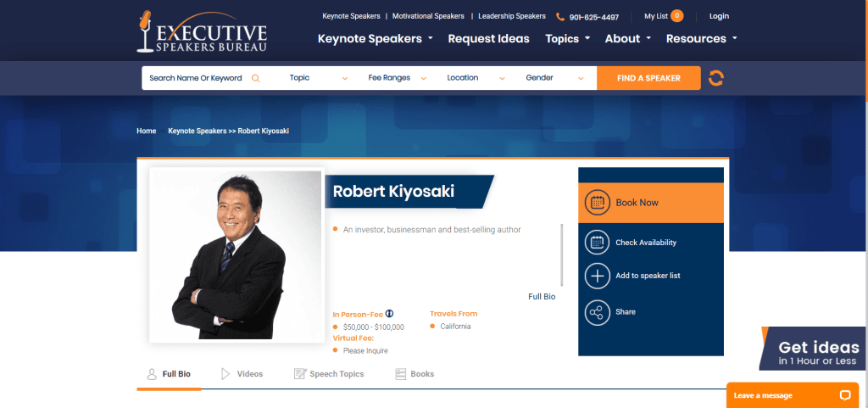Image resolution: width=868 pixels, height=408 pixels.
Task: Click the investor, businessman and author description
Action: click(431, 230)
